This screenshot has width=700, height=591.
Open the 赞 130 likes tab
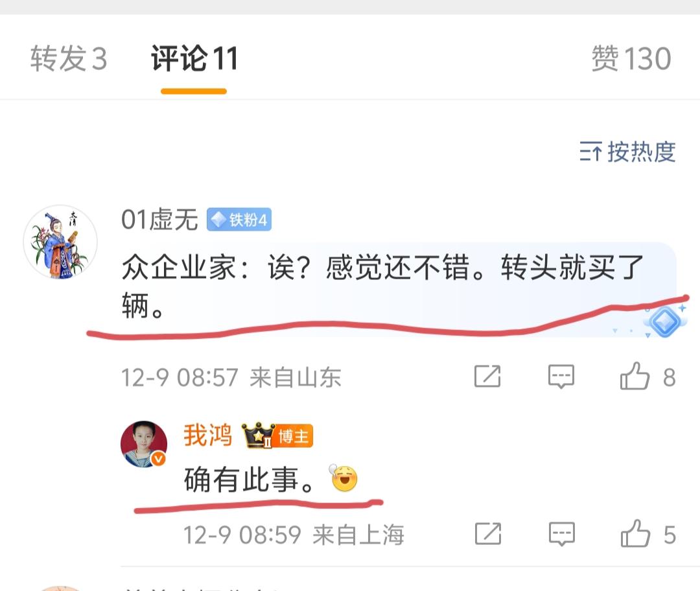coord(631,58)
